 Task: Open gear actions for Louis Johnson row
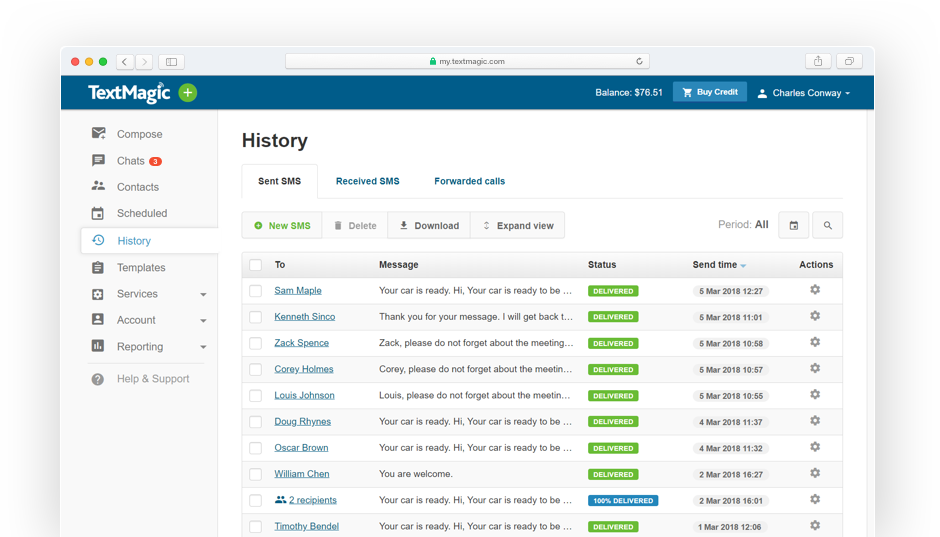point(815,395)
